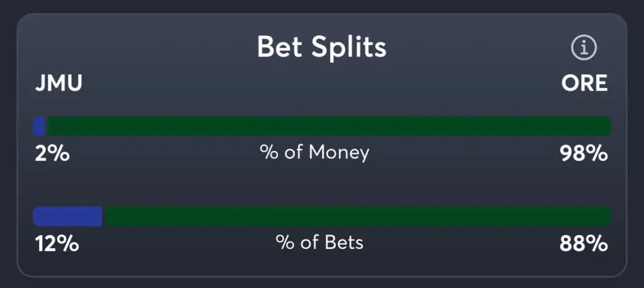The width and height of the screenshot is (644, 288).
Task: Select the Bet Splits title
Action: (x=321, y=47)
